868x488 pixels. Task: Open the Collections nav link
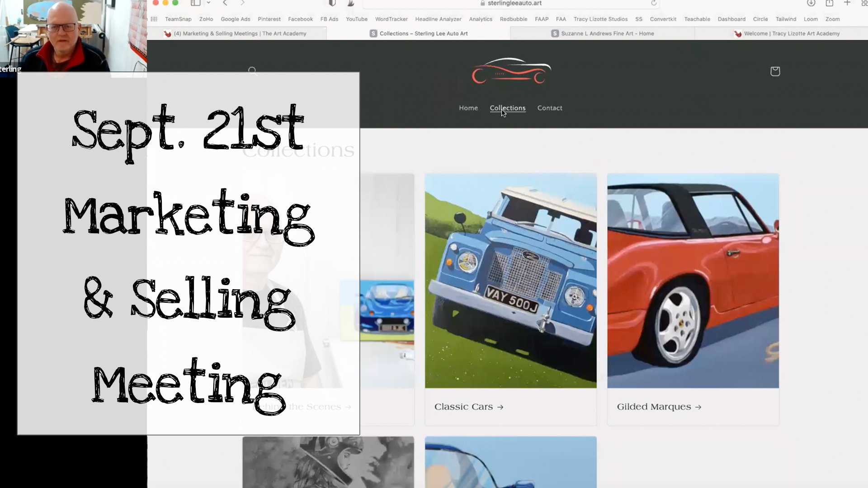click(x=508, y=108)
